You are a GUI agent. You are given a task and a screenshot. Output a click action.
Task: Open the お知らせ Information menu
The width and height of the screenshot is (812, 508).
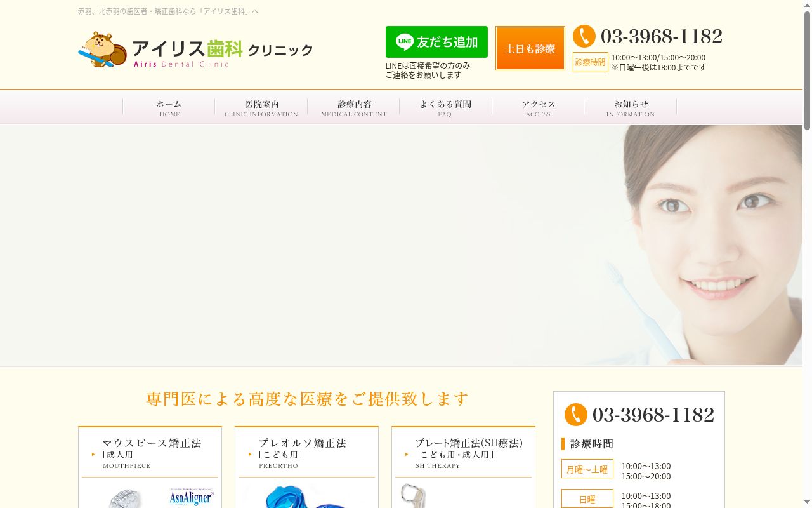pyautogui.click(x=631, y=107)
